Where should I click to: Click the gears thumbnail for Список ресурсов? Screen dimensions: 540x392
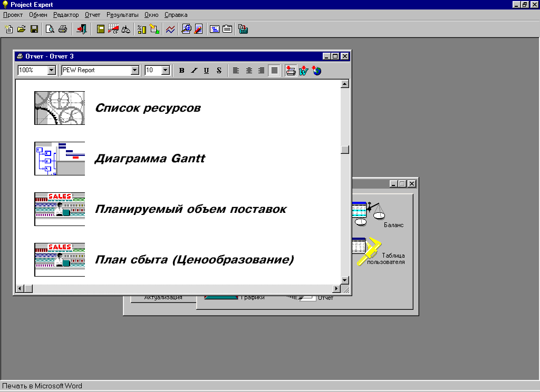(x=60, y=107)
